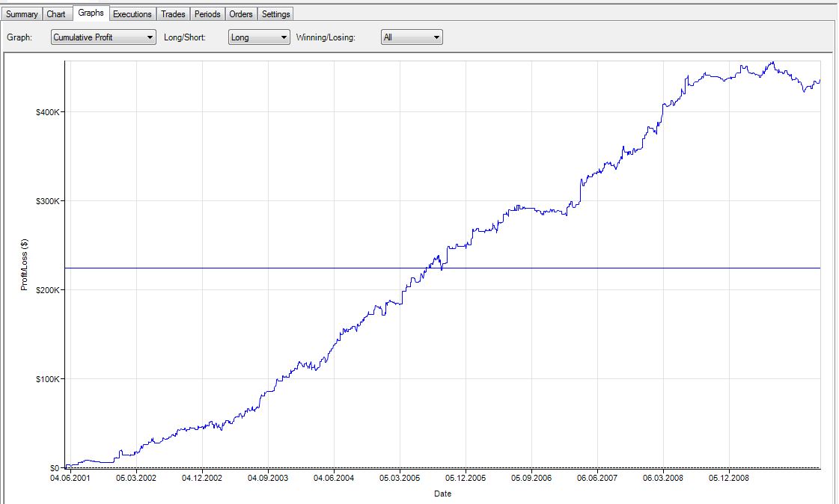
Task: Click the horizontal average line on the chart
Action: coord(225,268)
